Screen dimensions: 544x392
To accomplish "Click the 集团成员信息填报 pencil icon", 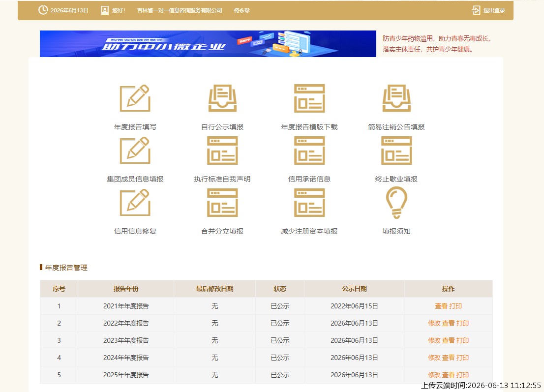I will coord(135,150).
